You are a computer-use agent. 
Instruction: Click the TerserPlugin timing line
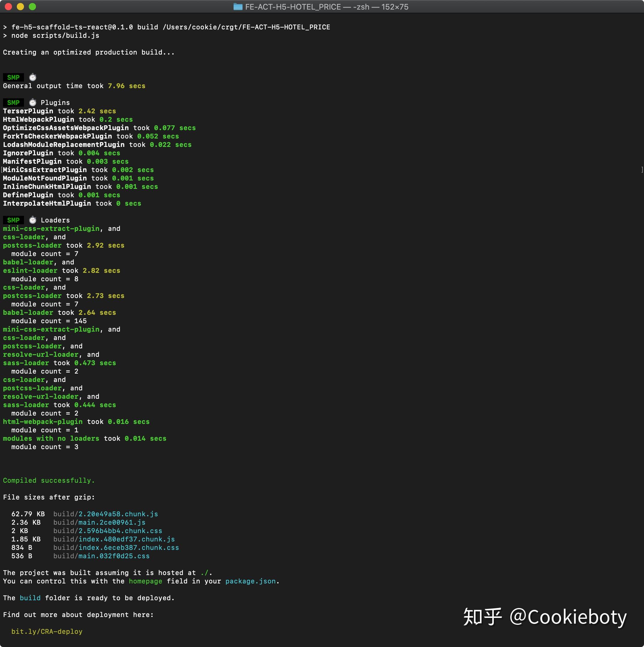coord(59,111)
